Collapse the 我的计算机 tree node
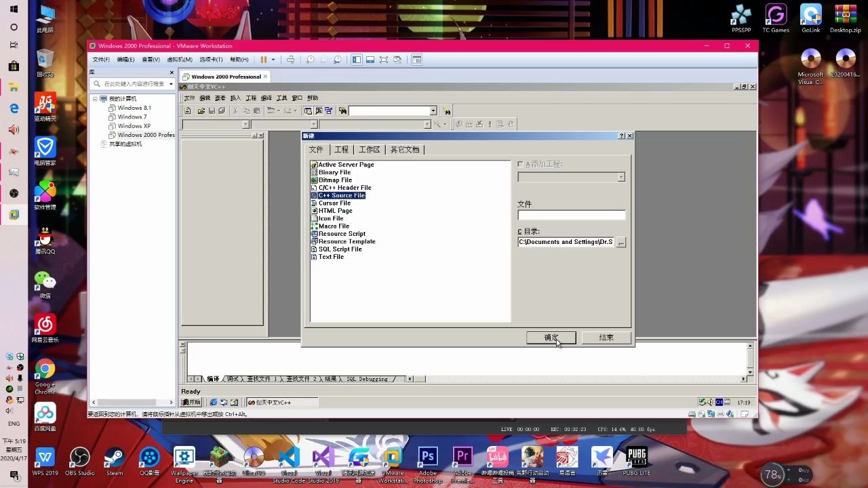 (96, 98)
